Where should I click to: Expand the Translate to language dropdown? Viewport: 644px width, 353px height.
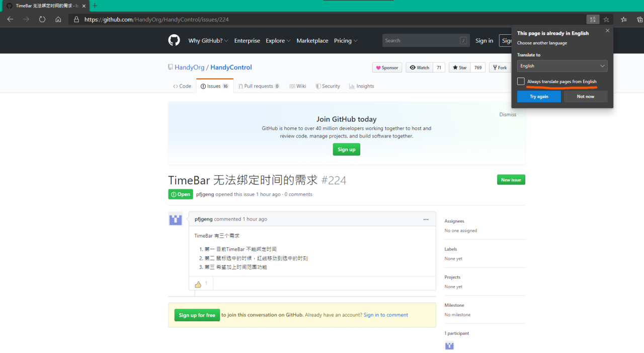[562, 66]
